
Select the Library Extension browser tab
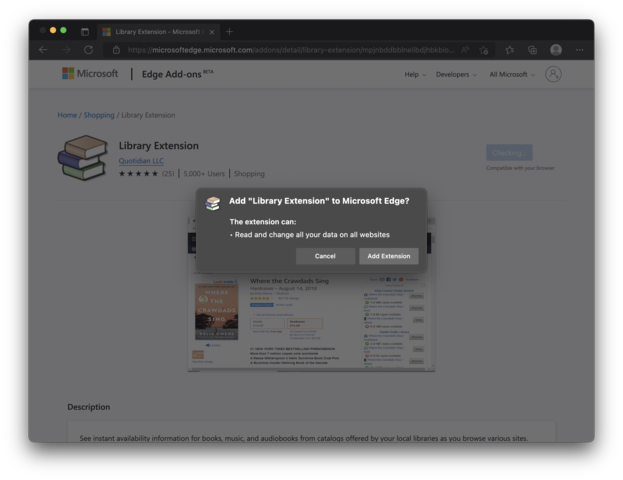[x=158, y=32]
